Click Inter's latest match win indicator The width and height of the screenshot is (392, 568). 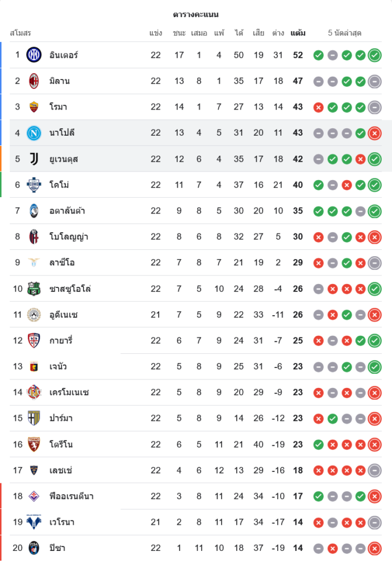pyautogui.click(x=374, y=55)
